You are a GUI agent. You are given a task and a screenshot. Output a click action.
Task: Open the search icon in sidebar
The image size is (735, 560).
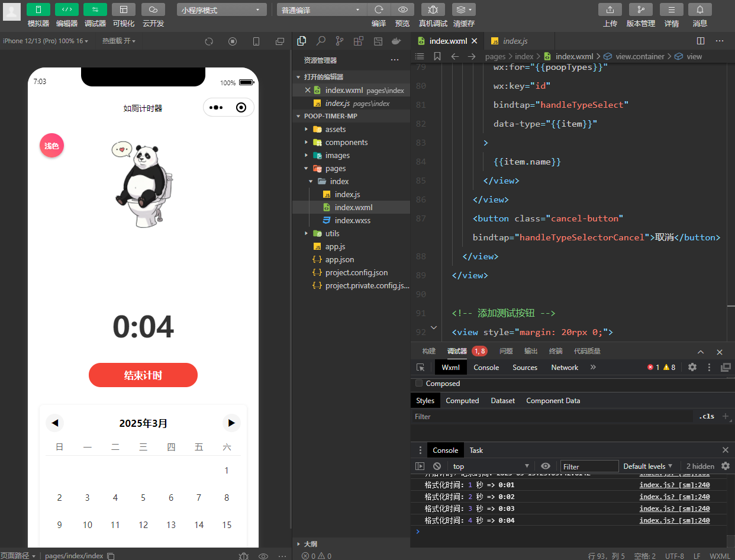click(321, 41)
